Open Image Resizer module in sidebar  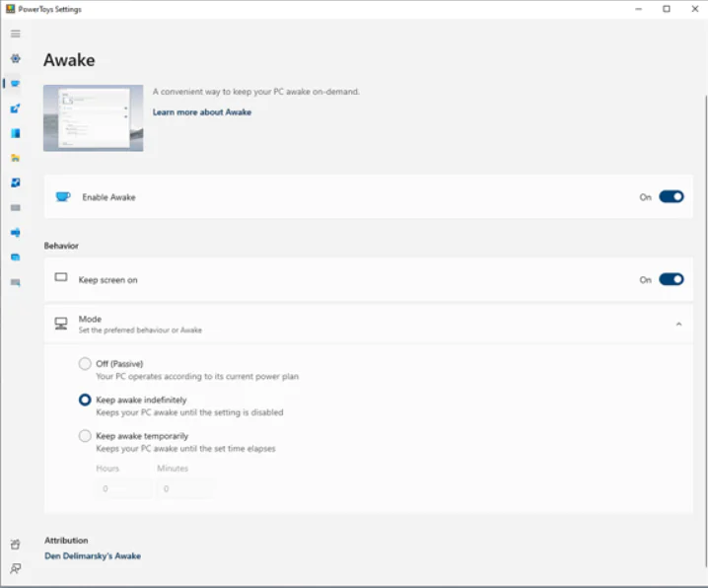[x=16, y=183]
